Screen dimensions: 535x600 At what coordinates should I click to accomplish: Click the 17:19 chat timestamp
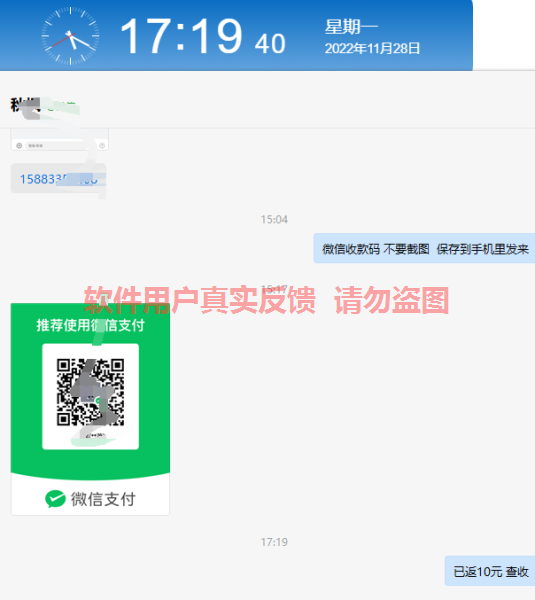coord(274,542)
